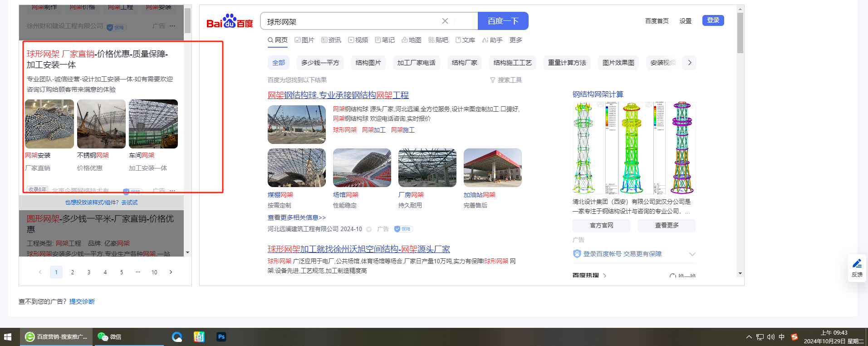
Task: Expand the 百度热搜 section arrow
Action: 605,276
